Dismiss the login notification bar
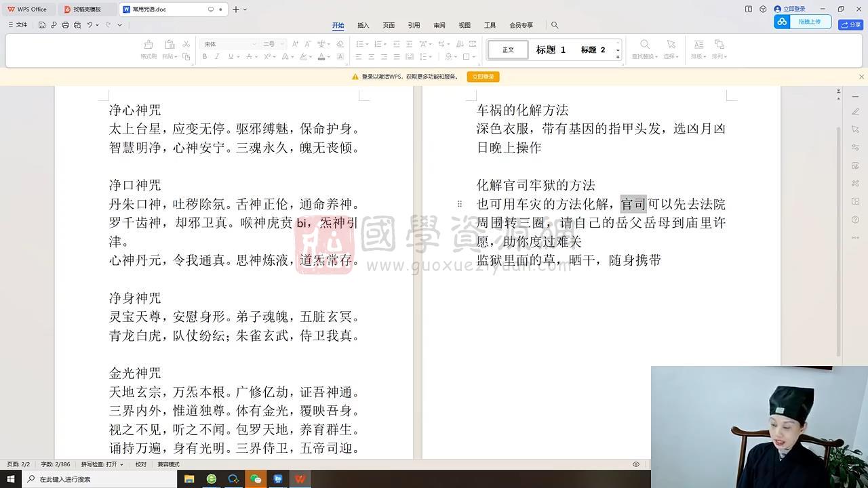This screenshot has height=488, width=868. tap(861, 77)
